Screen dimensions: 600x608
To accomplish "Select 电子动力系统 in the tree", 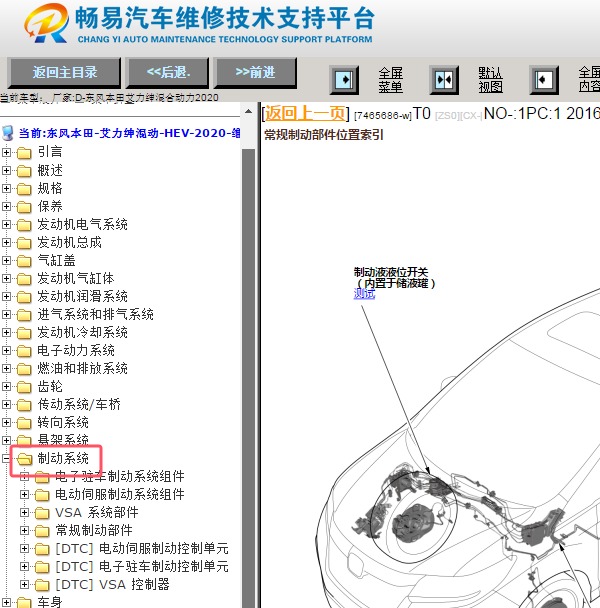I will tap(76, 350).
